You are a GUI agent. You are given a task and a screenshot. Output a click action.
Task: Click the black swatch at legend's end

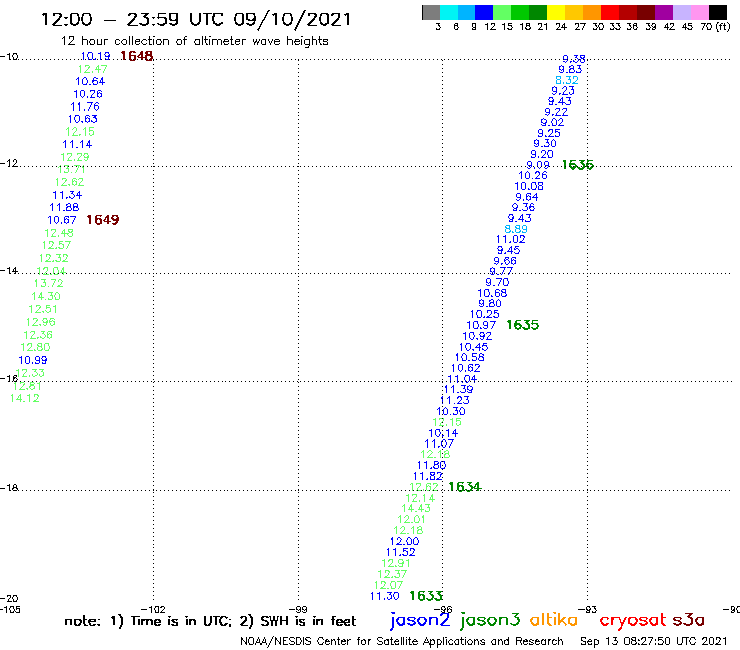[x=718, y=12]
